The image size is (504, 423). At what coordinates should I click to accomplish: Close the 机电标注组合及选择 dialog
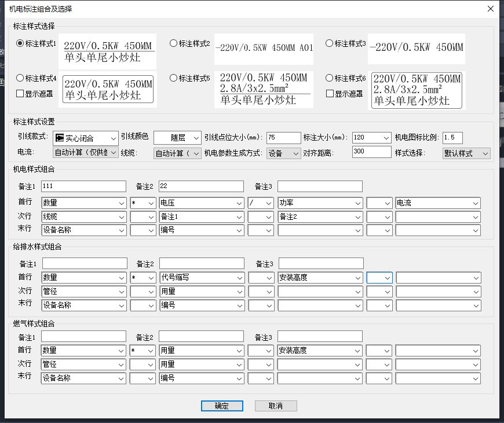pos(491,9)
